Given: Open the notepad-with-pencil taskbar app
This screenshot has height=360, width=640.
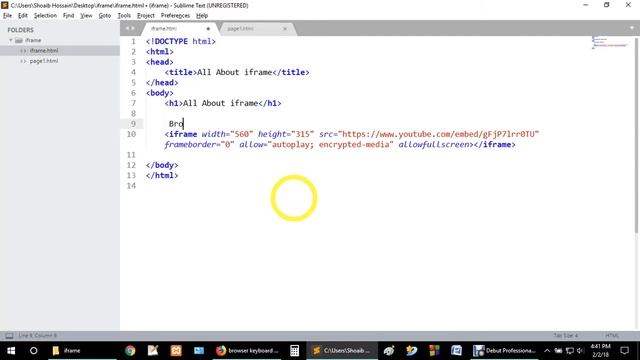Looking at the screenshot, I should (x=153, y=351).
